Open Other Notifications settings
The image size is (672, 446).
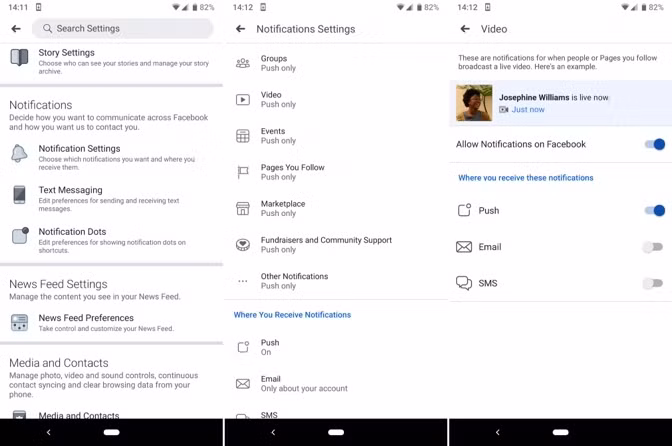(294, 281)
